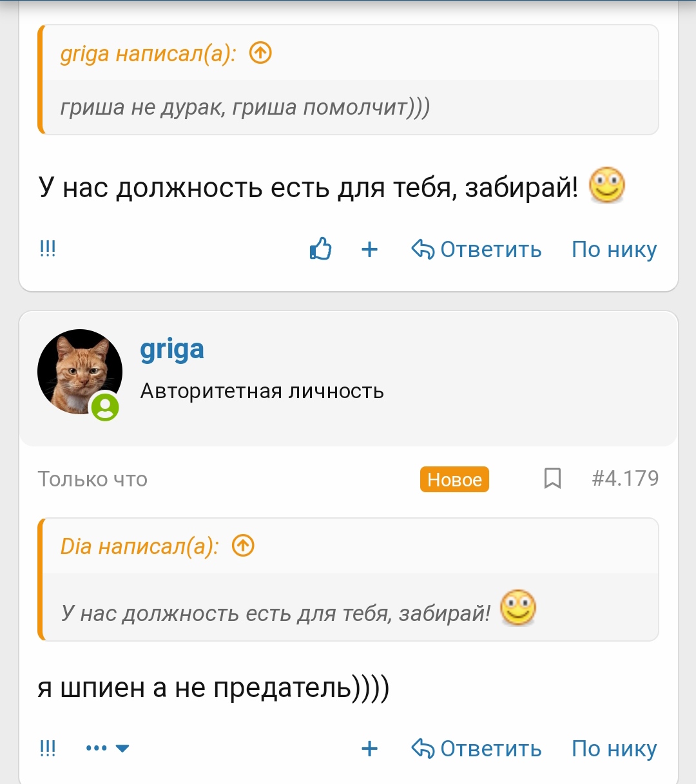The width and height of the screenshot is (696, 784).
Task: Click the Только что timestamp
Action: pyautogui.click(x=93, y=479)
